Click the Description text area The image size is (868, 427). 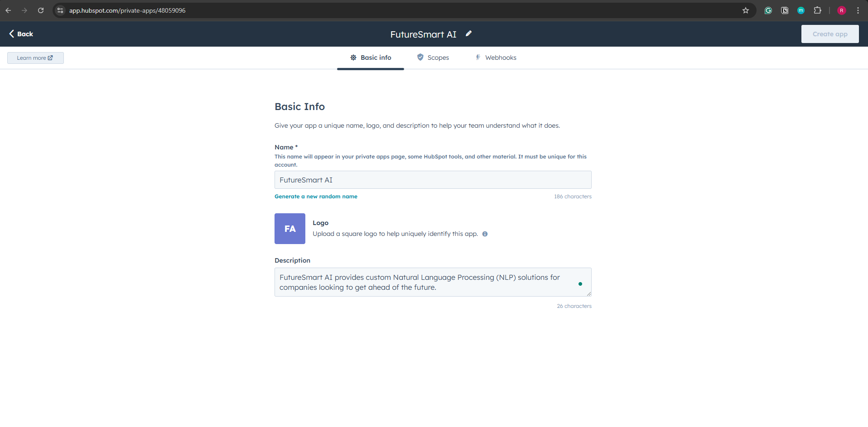coord(433,282)
